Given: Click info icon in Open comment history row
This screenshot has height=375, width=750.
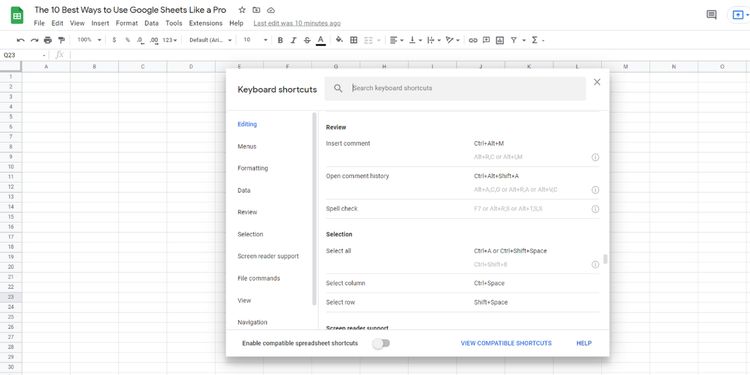Looking at the screenshot, I should tap(596, 190).
